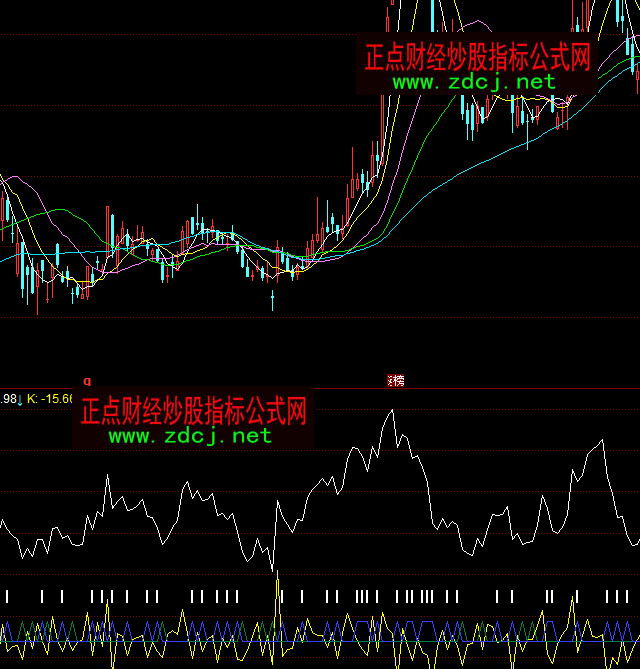The width and height of the screenshot is (640, 669).
Task: Click the red '榜' badge icon
Action: pyautogui.click(x=396, y=380)
